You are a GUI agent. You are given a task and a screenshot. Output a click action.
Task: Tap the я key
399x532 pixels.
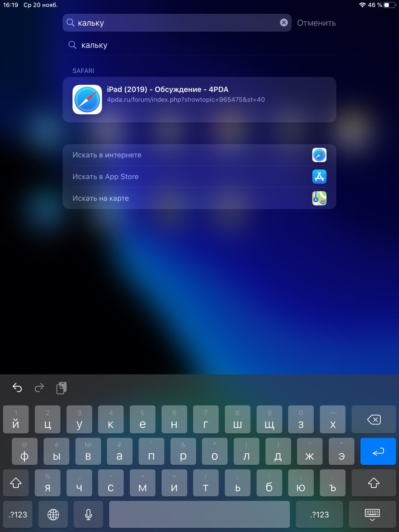tap(47, 483)
